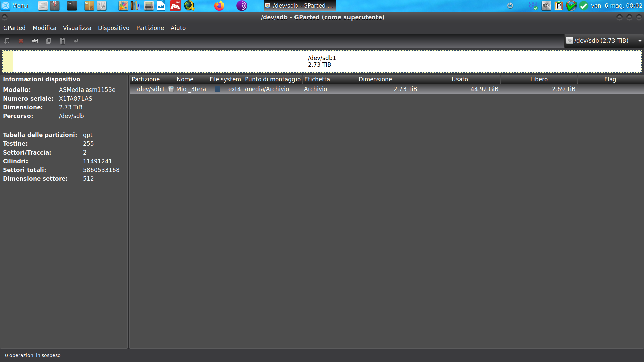Open the Partizione menu
644x362 pixels.
tap(150, 28)
